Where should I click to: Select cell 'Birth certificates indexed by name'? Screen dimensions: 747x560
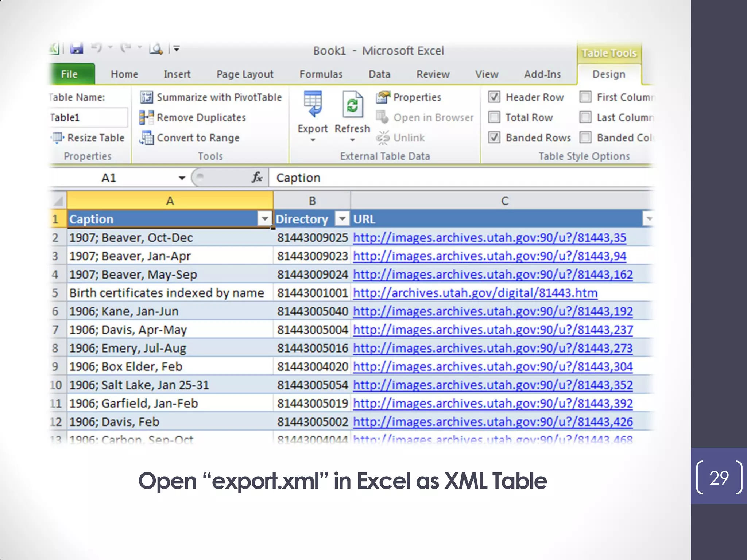[170, 293]
